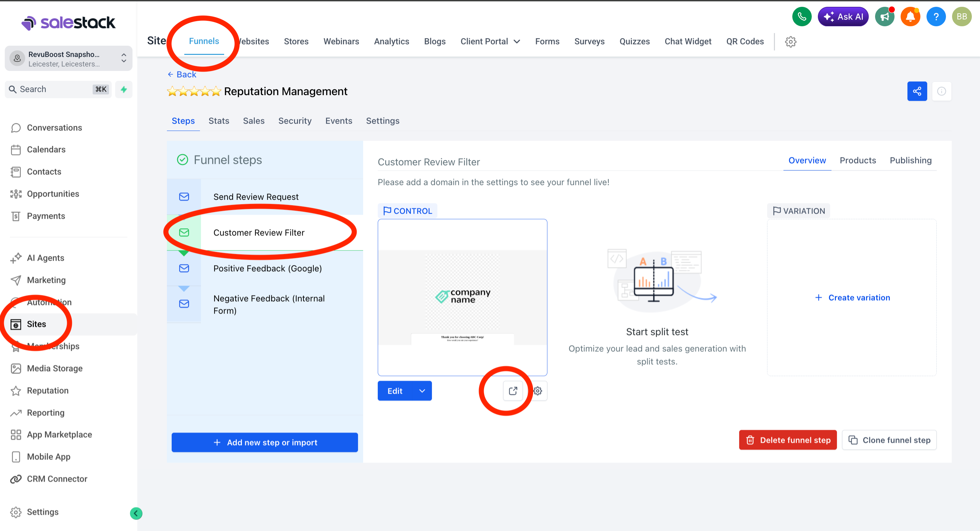Open the funnel Stats tab

(x=219, y=121)
